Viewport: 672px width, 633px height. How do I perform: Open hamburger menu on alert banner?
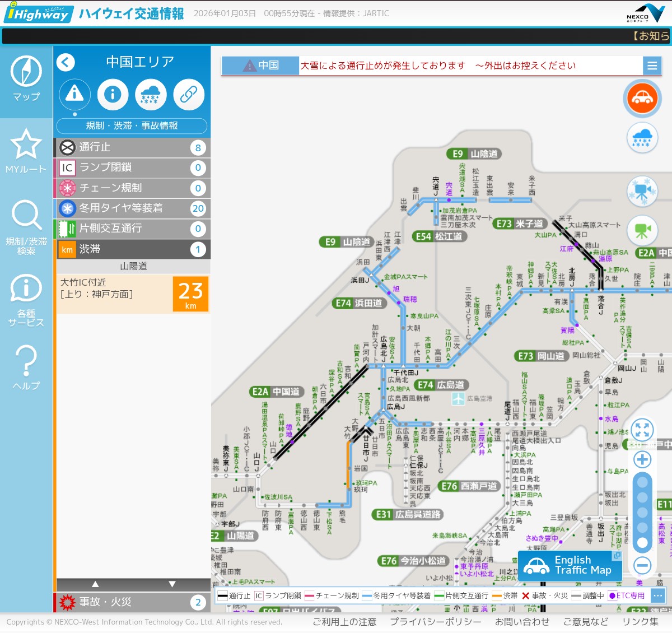click(652, 66)
